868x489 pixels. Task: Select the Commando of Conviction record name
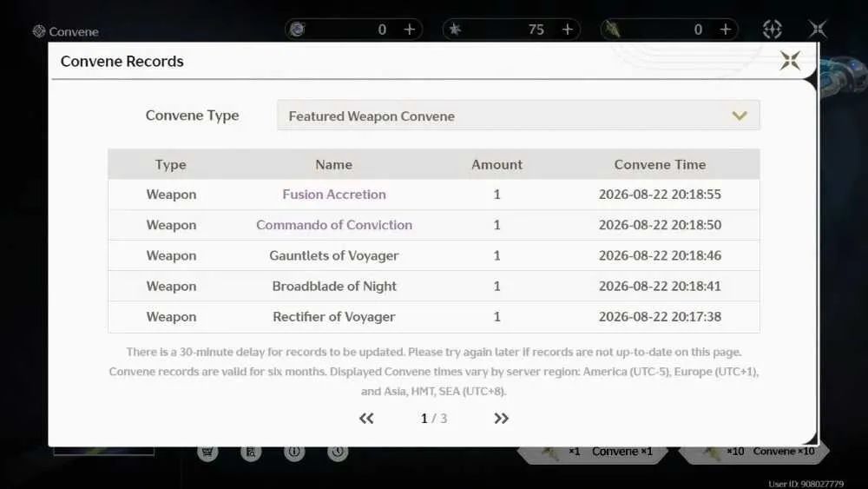334,225
